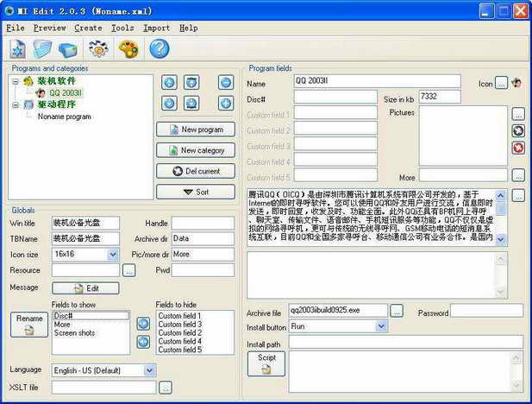This screenshot has height=404, width=532.
Task: Click the New program button
Action: click(x=196, y=129)
